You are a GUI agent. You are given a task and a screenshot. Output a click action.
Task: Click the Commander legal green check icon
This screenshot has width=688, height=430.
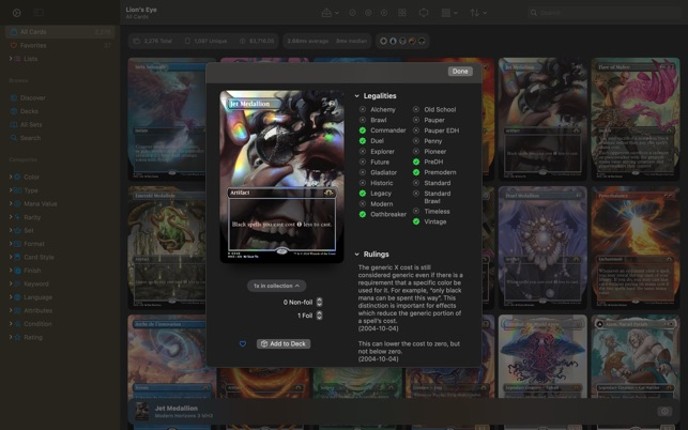362,130
